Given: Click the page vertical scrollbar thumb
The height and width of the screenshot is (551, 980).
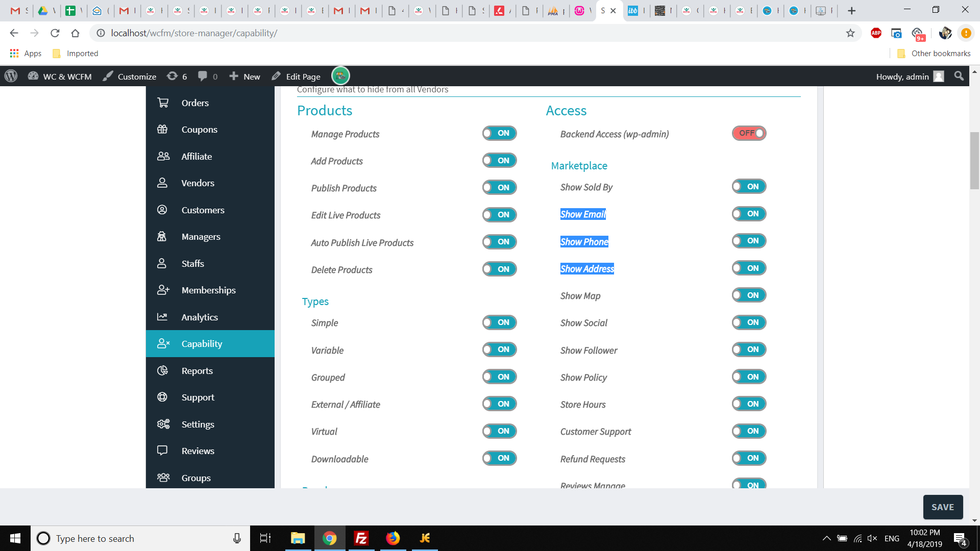Looking at the screenshot, I should point(975,161).
